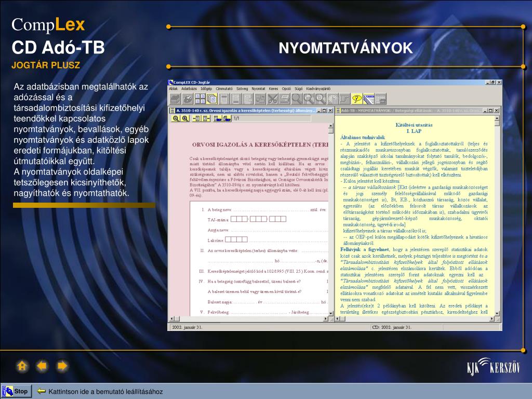Click the 'Kattintson ide a bemutató leállításához' text
Viewport: 532px width, 399px height.
tap(105, 392)
